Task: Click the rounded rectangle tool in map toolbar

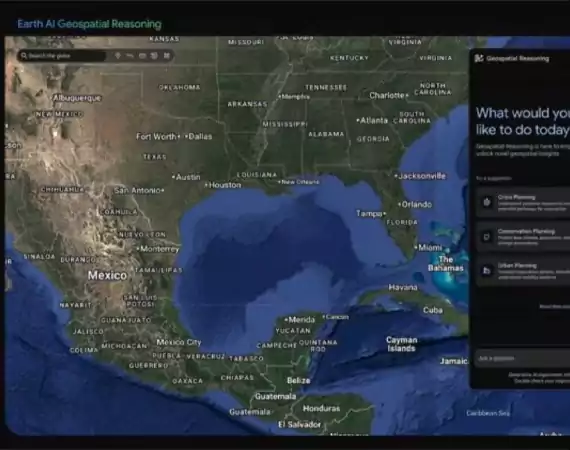Action: point(142,56)
